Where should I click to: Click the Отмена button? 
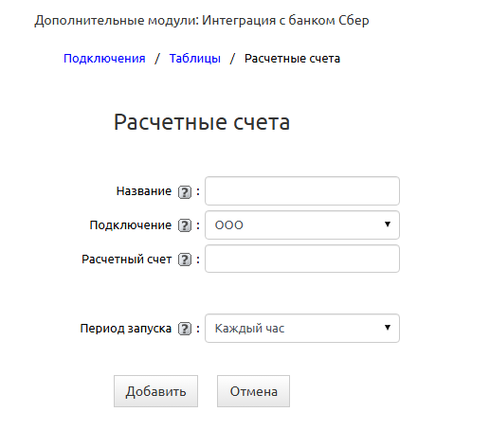click(253, 391)
